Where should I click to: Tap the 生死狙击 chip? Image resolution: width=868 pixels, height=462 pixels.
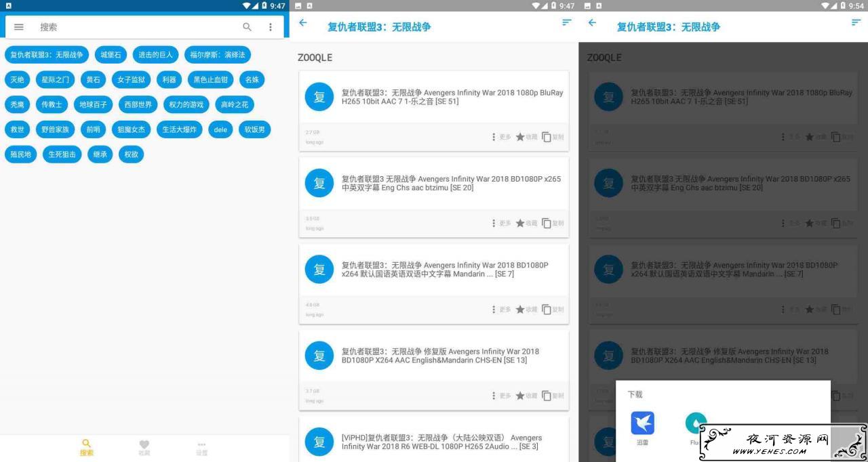click(x=62, y=154)
